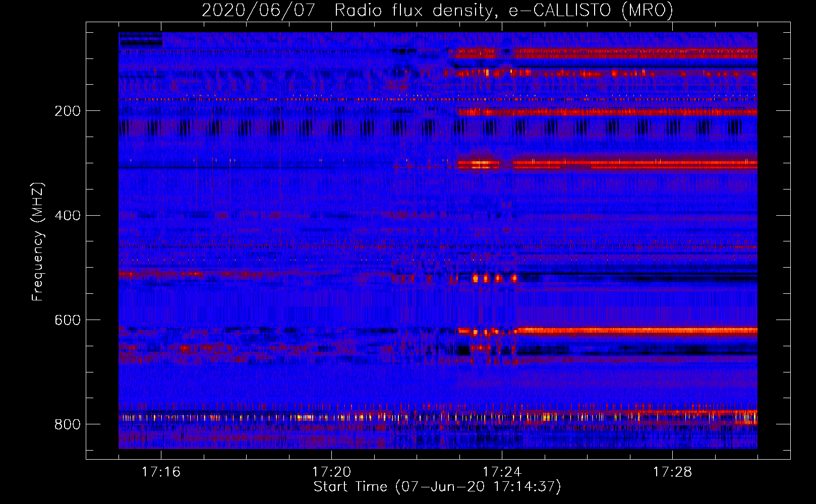Click the 'Frequency (MHZ)' axis label
The height and width of the screenshot is (504, 816).
point(38,241)
